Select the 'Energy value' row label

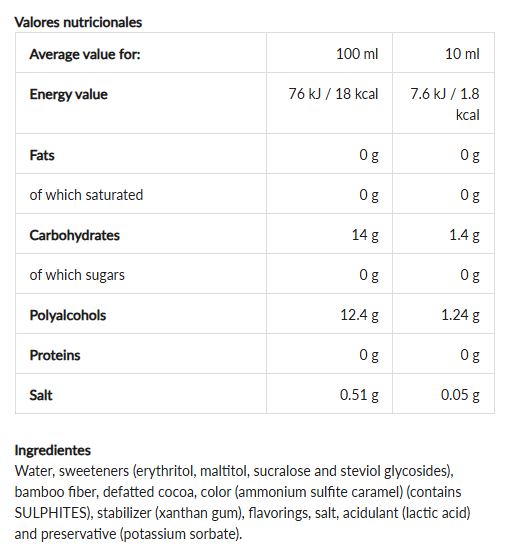pyautogui.click(x=69, y=94)
